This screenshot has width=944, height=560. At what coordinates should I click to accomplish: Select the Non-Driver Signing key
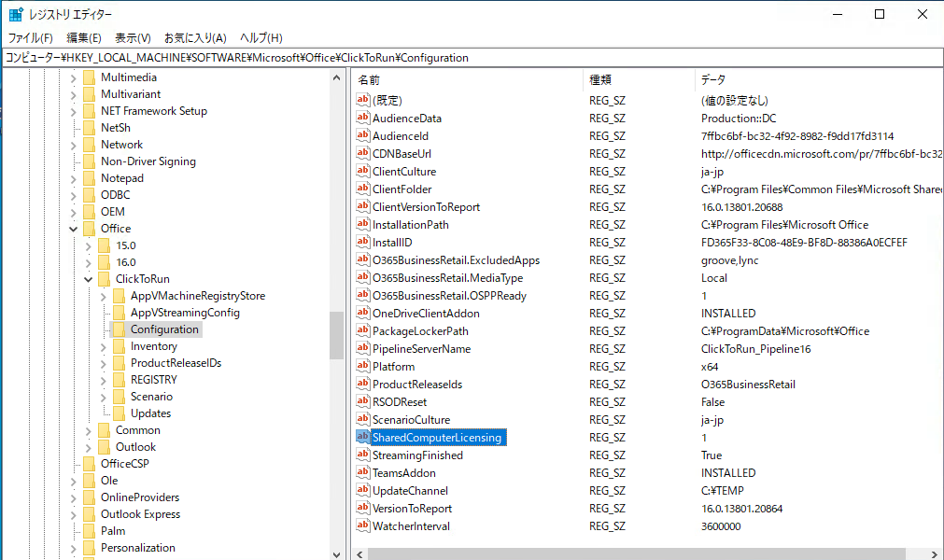148,161
